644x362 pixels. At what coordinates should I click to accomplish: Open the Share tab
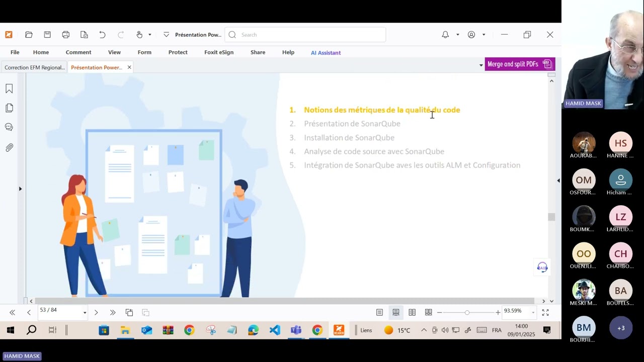click(x=258, y=52)
